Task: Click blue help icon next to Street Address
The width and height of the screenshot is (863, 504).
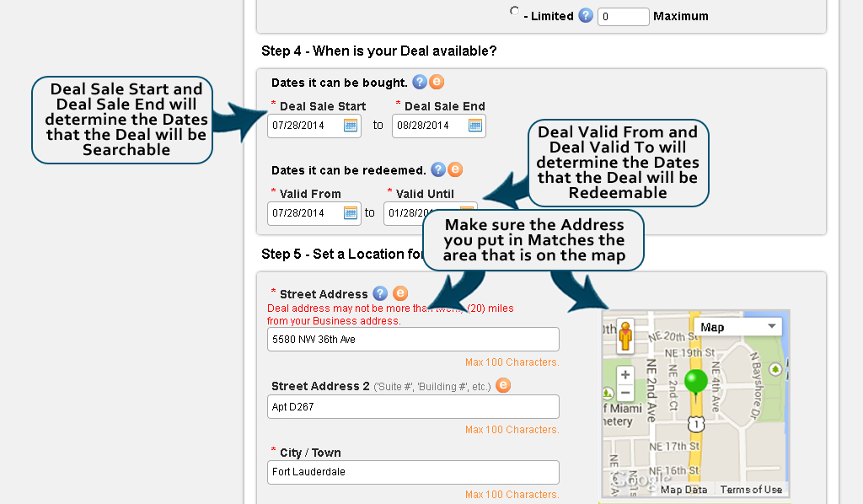Action: coord(380,293)
